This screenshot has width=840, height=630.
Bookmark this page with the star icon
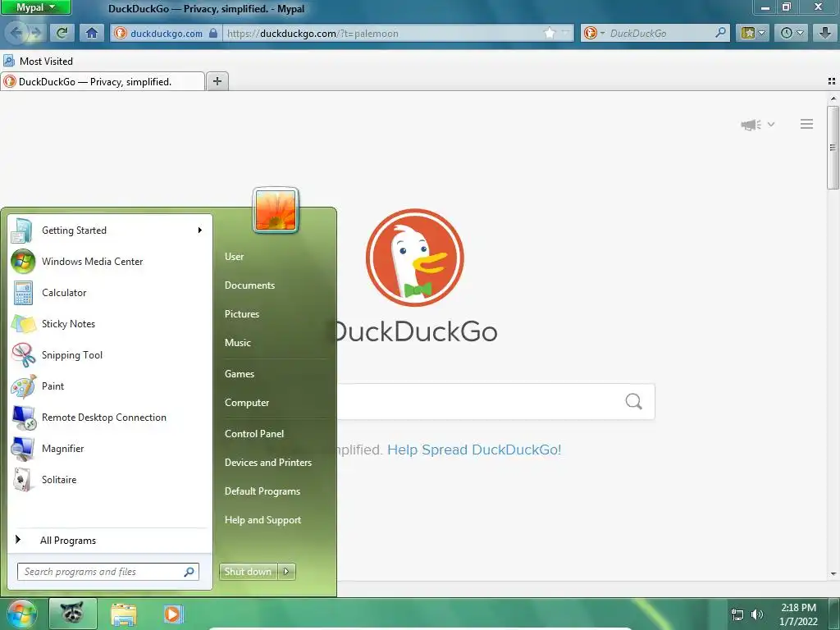[x=550, y=33]
